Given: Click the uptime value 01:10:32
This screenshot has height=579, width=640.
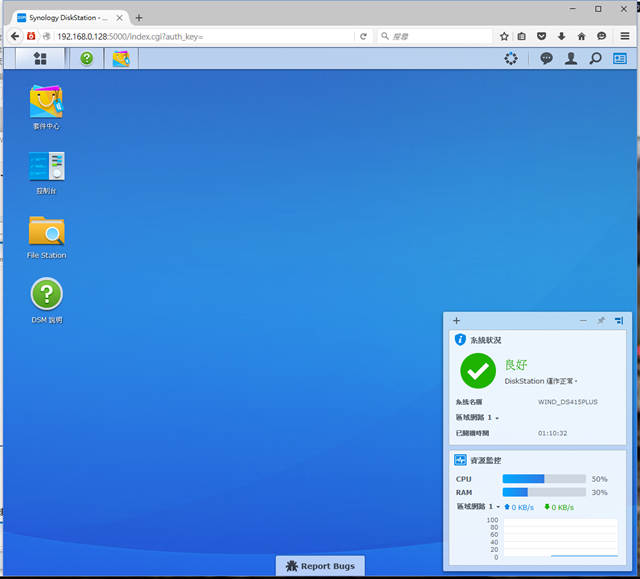Looking at the screenshot, I should tap(552, 433).
